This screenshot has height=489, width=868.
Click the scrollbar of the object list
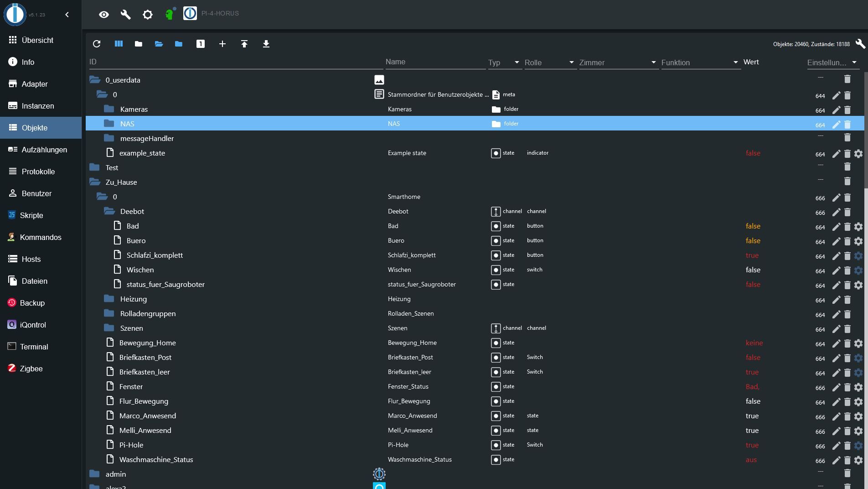click(866, 130)
